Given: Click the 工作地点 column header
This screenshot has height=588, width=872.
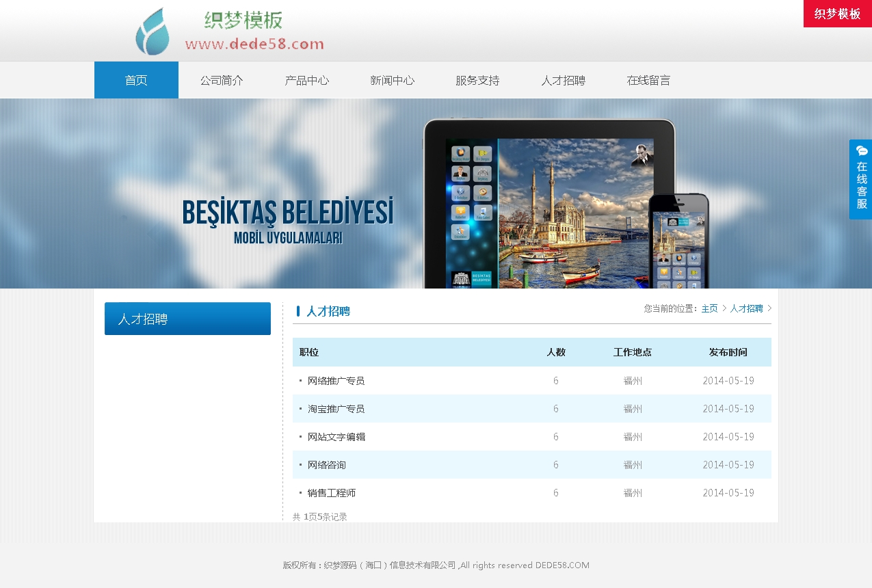Looking at the screenshot, I should (x=633, y=353).
